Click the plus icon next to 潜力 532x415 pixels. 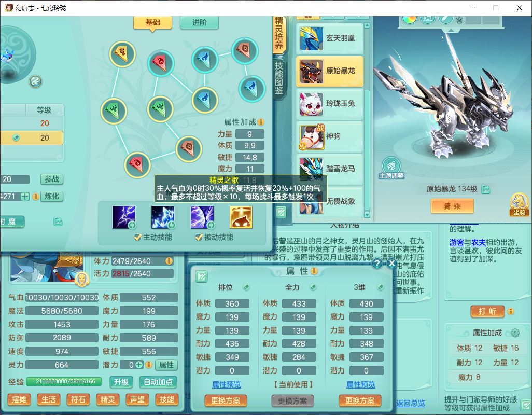(139, 365)
